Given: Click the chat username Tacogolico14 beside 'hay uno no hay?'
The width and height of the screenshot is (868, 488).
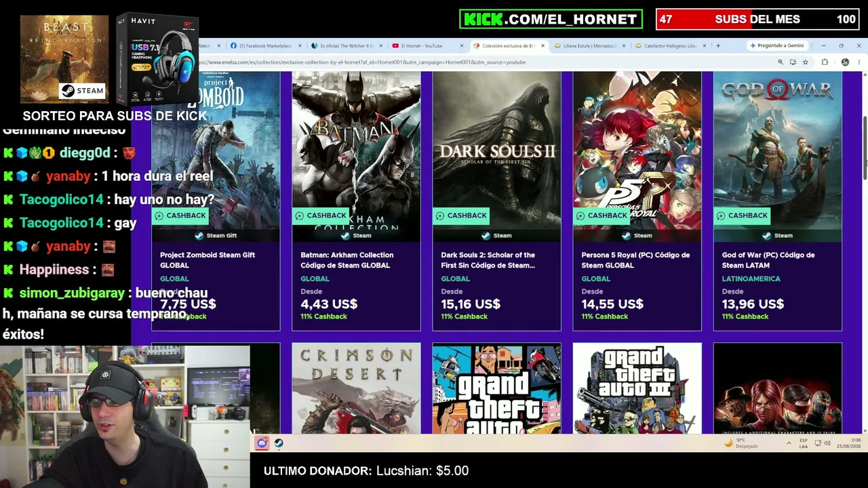Looking at the screenshot, I should pyautogui.click(x=61, y=199).
